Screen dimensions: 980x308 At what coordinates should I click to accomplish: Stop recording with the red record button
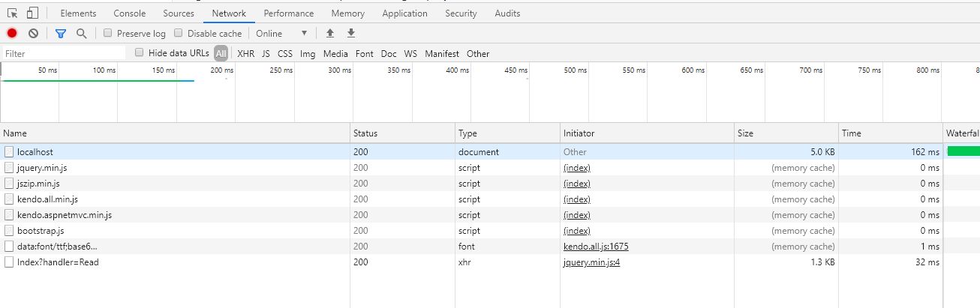[12, 34]
